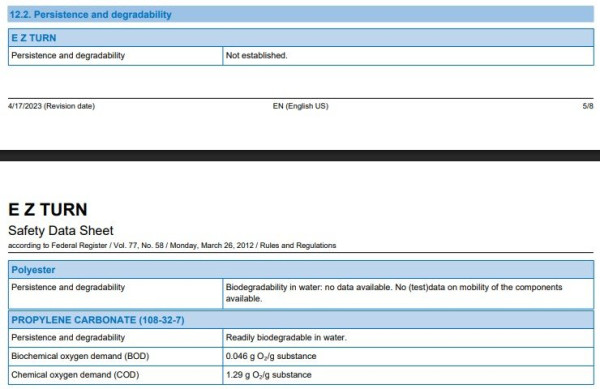This screenshot has height=389, width=600.
Task: Click 'Persistence and degradability' label under Propylene Carbonate
Action: pos(68,337)
